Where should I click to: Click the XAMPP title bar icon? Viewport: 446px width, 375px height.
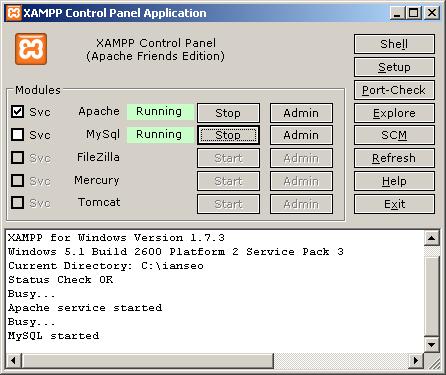tap(14, 13)
